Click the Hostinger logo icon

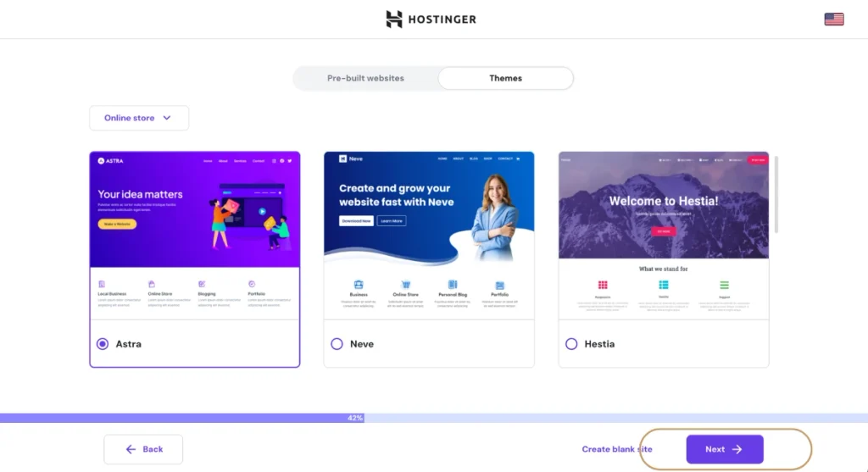point(393,19)
